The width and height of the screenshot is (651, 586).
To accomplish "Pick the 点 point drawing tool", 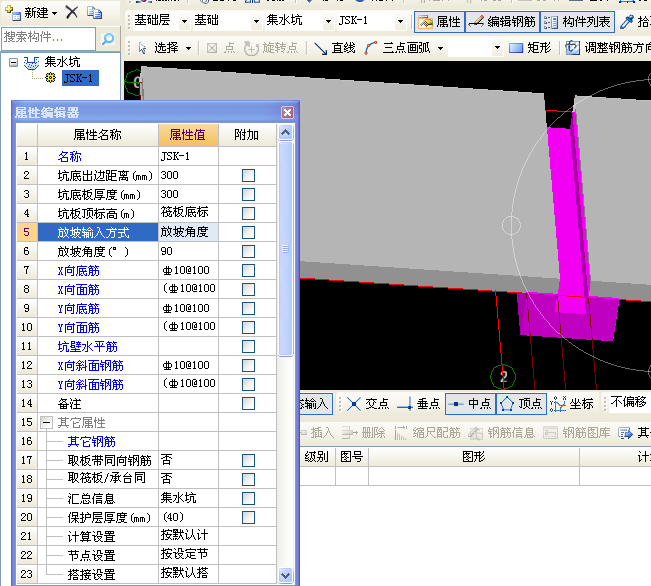I will pyautogui.click(x=220, y=48).
